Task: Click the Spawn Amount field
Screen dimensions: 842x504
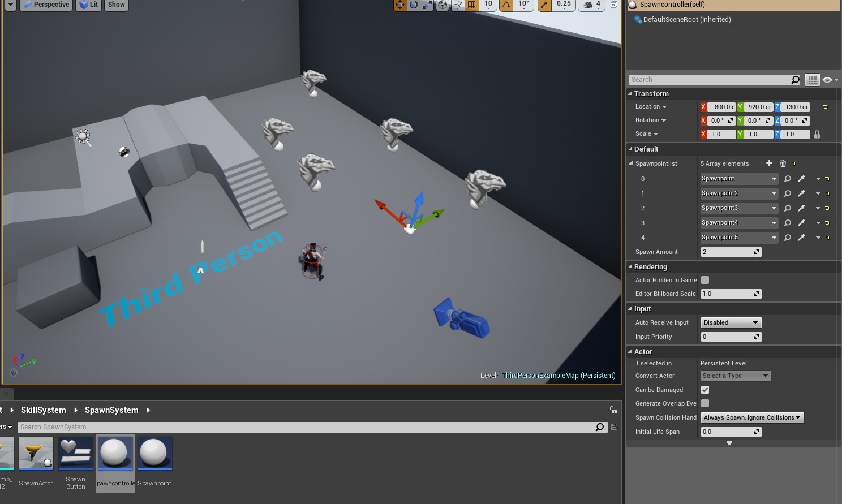Action: point(731,252)
